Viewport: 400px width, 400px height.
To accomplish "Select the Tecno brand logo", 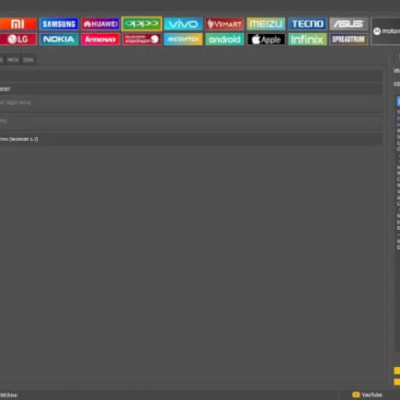I will tap(307, 24).
